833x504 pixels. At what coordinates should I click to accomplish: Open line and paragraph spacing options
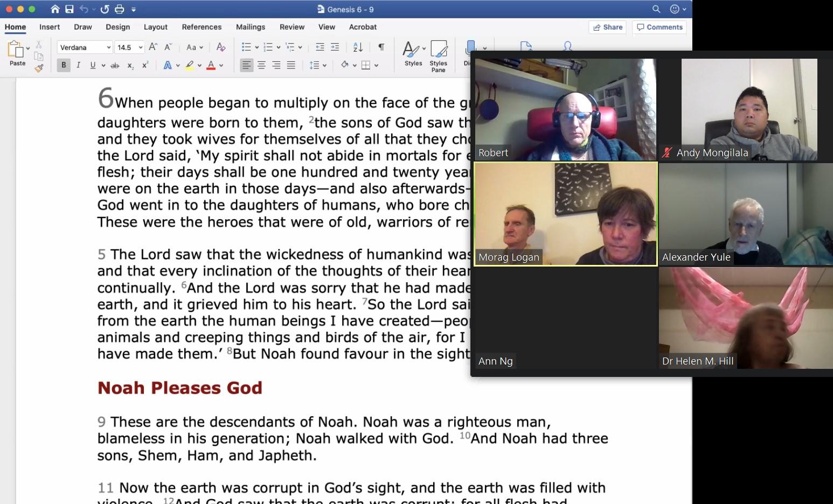pos(318,65)
